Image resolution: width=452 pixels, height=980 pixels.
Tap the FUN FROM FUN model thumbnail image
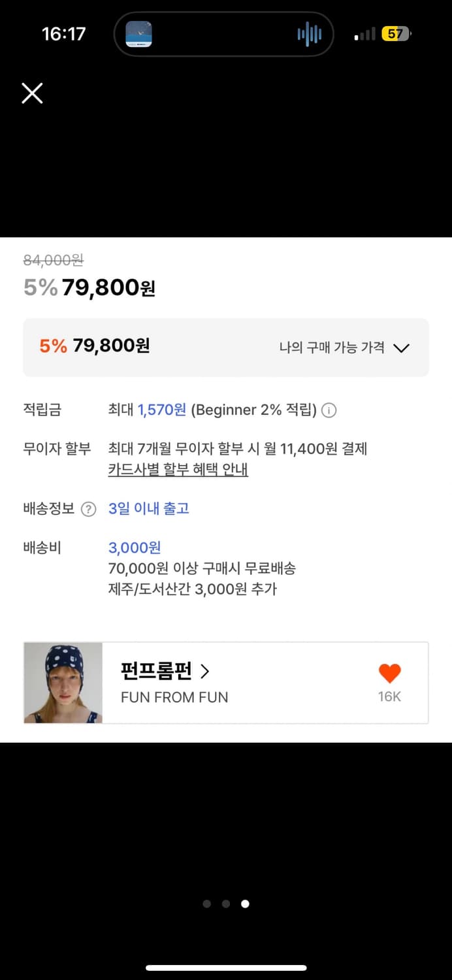click(x=63, y=682)
